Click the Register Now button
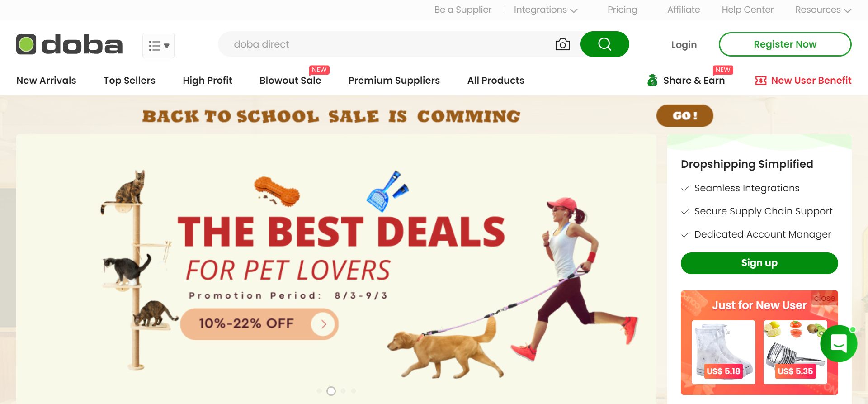The image size is (868, 404). (785, 44)
